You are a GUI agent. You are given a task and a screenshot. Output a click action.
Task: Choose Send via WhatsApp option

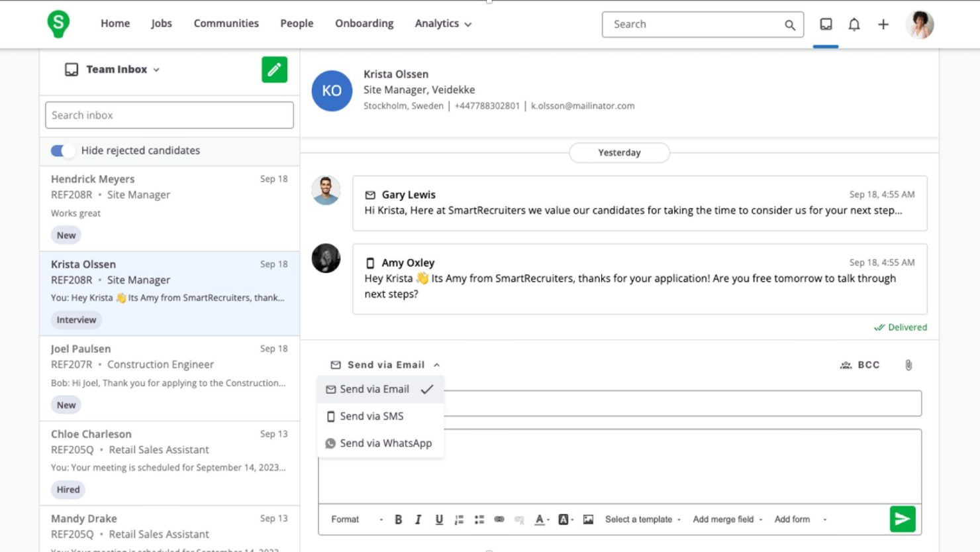click(385, 443)
